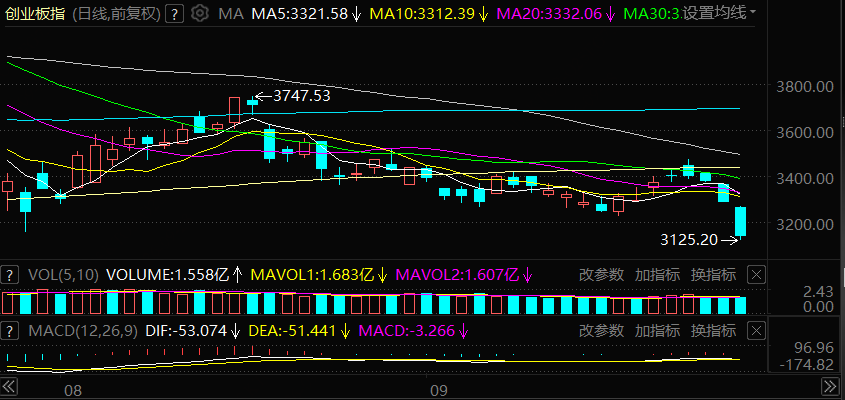Click 改参数 in the MACD panel

[601, 330]
